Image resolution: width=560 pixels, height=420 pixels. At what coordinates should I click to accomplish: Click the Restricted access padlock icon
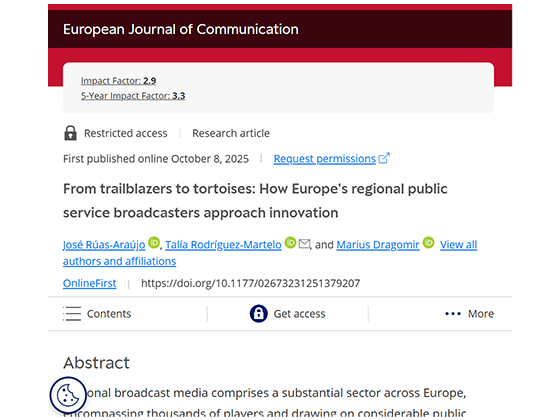(x=70, y=133)
